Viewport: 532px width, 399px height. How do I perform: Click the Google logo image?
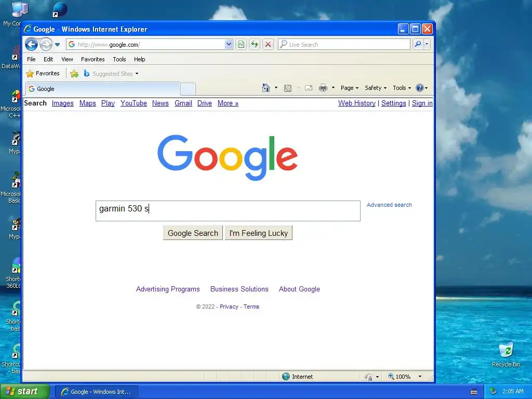[x=228, y=157]
